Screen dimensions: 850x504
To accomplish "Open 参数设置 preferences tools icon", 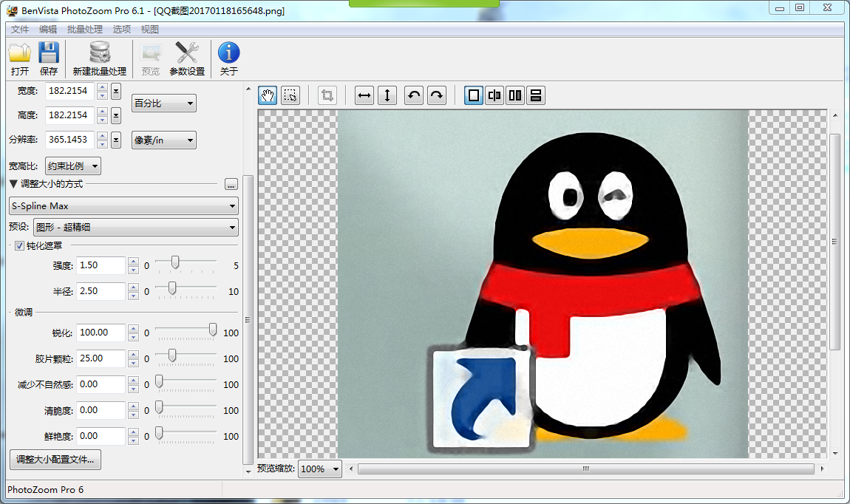I will pos(187,58).
